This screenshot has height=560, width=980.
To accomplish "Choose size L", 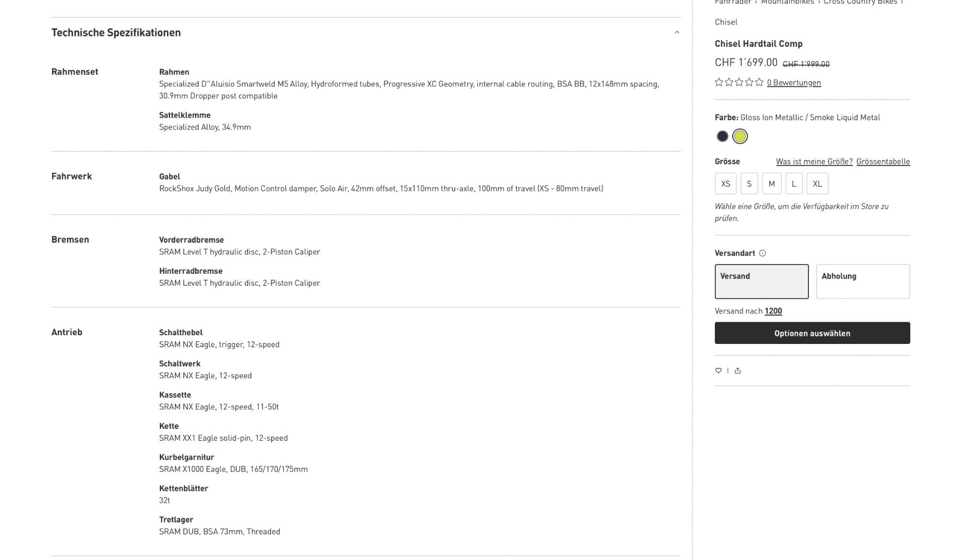I will tap(794, 184).
